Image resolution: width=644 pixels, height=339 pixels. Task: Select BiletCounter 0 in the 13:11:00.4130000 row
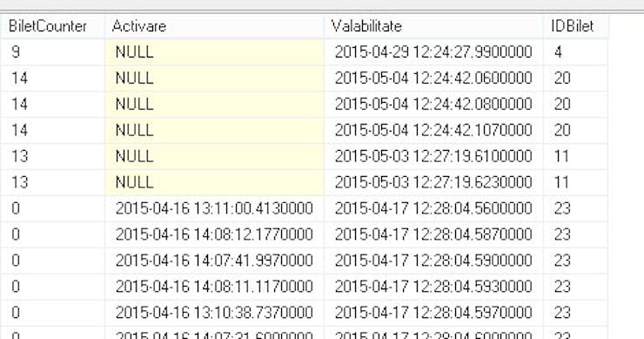coord(52,208)
